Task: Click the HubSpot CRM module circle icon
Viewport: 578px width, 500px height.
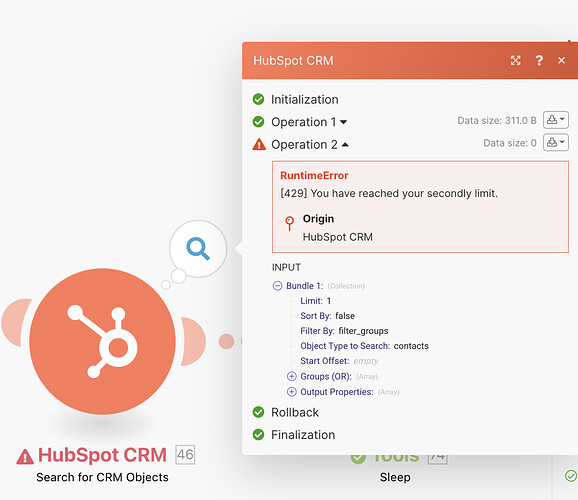Action: tap(102, 341)
